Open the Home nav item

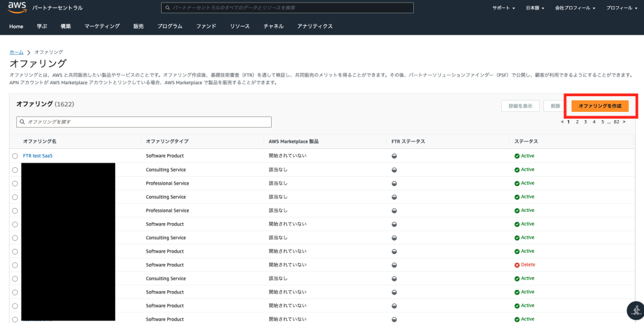(16, 26)
